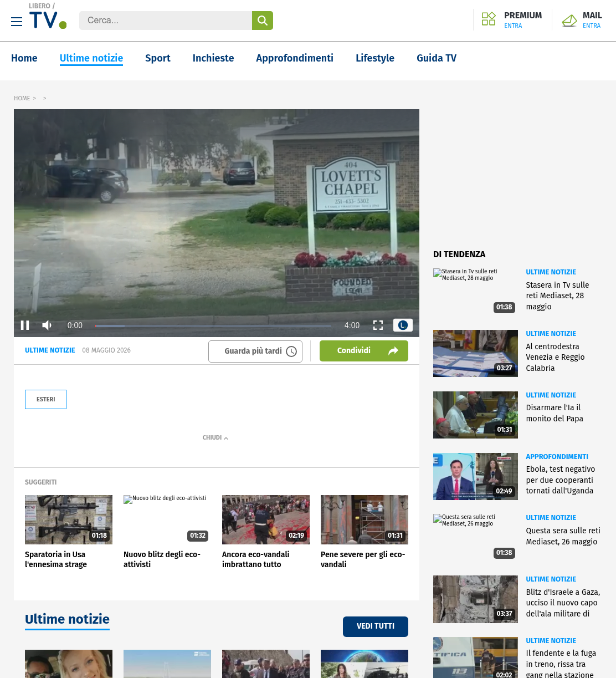This screenshot has height=678, width=616.
Task: Open Questa sera Mediaset 26 maggio thumbnail
Action: 475,537
